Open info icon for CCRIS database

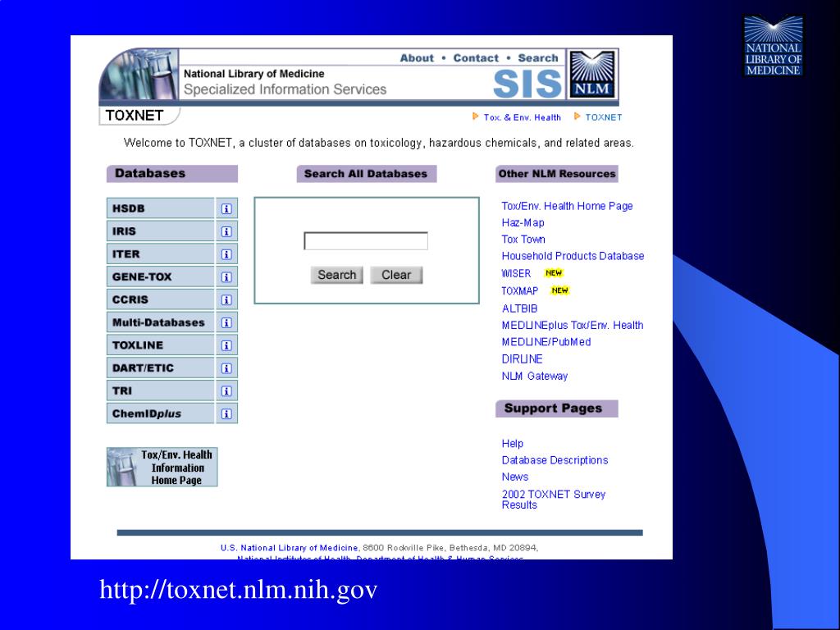point(226,300)
